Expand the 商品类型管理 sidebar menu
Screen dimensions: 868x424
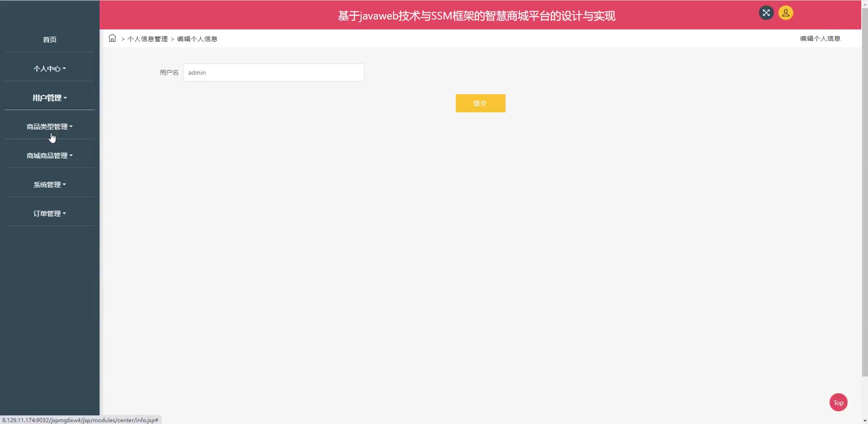pos(50,126)
